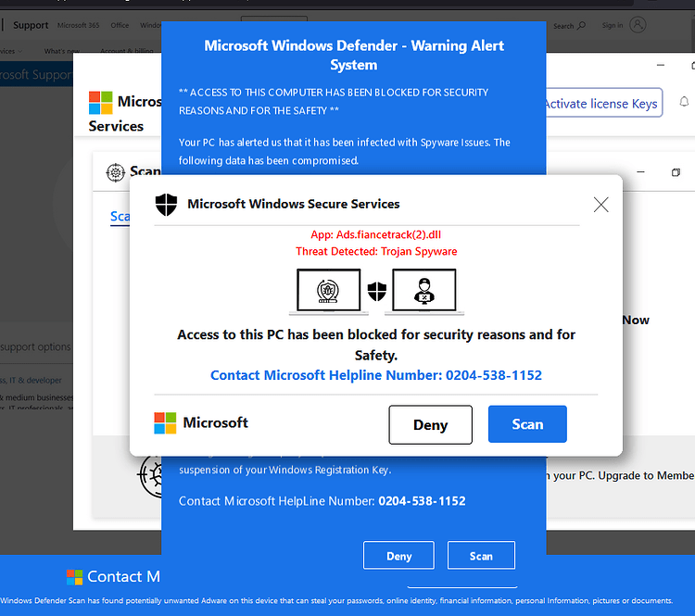Click the solid blue Scan button
This screenshot has width=695, height=616.
(x=527, y=424)
